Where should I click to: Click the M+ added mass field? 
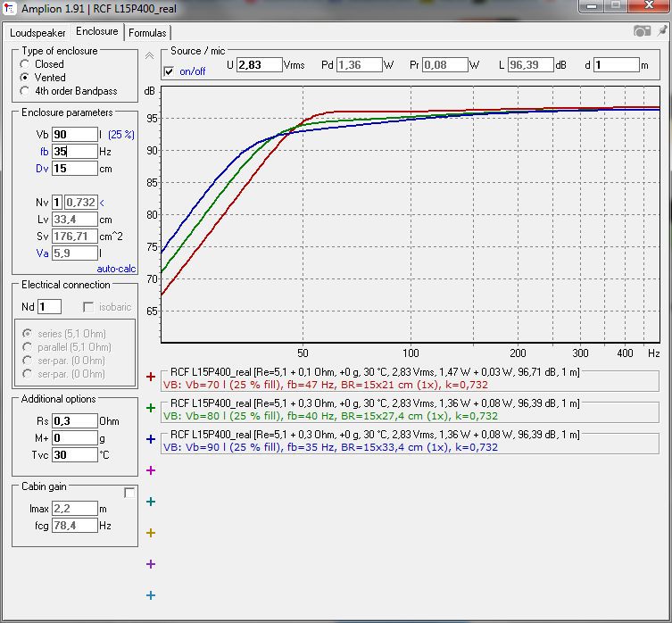(75, 437)
